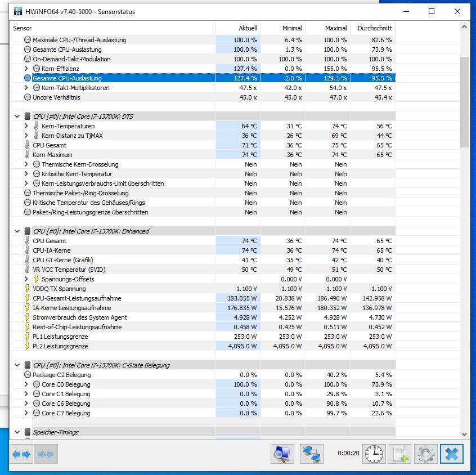Click the Maximal column header
The height and width of the screenshot is (475, 476).
pyautogui.click(x=328, y=28)
